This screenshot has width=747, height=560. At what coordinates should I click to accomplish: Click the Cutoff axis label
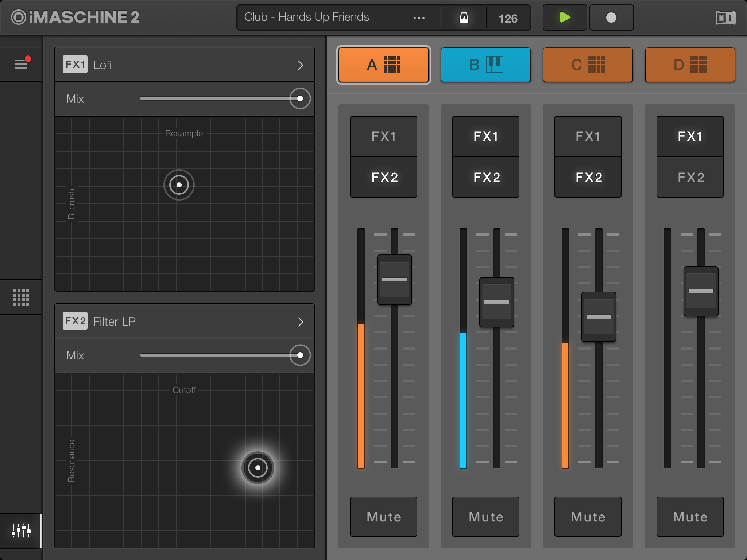pos(184,390)
